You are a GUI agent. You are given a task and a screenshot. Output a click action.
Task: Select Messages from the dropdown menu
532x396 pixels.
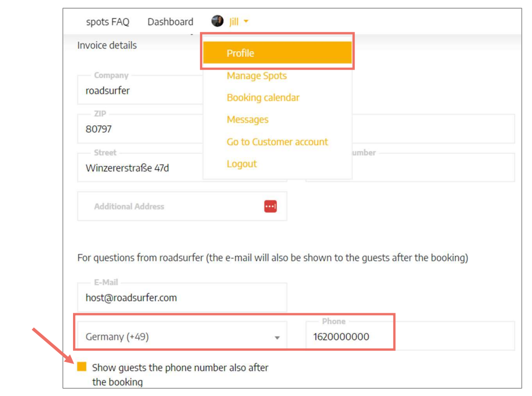pos(247,120)
